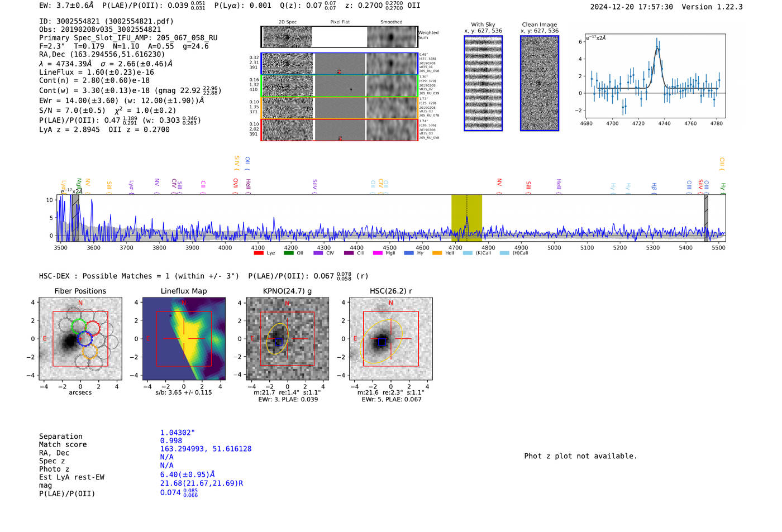Click the Gaussian emission line fit plot
The image size is (782, 532).
(655, 76)
